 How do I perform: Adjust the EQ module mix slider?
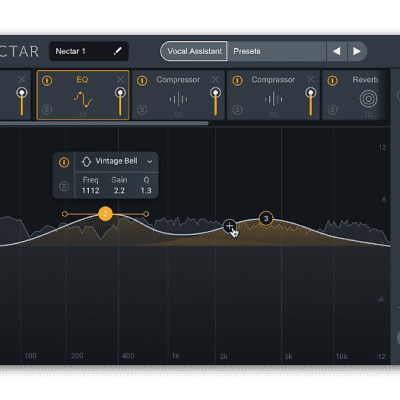tap(120, 101)
